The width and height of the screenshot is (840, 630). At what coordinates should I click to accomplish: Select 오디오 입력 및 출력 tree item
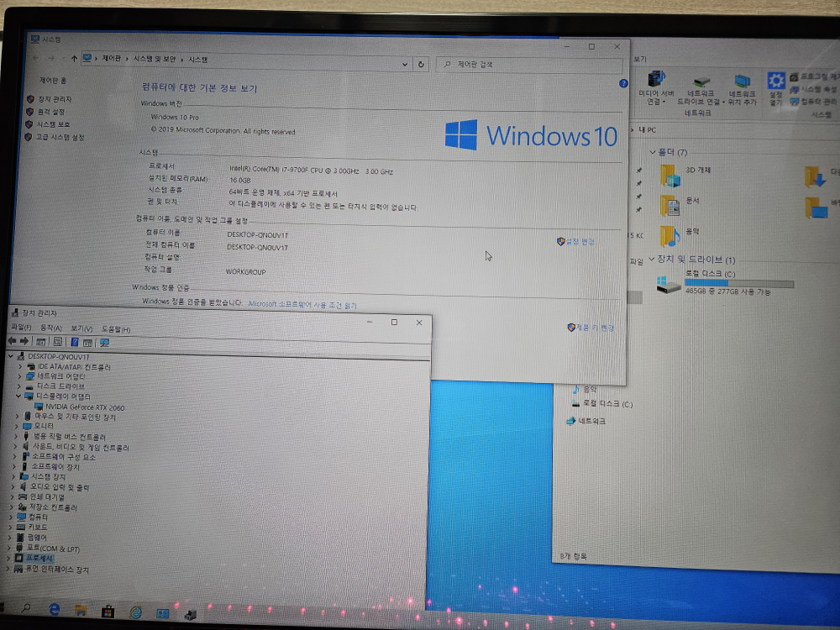tap(60, 487)
